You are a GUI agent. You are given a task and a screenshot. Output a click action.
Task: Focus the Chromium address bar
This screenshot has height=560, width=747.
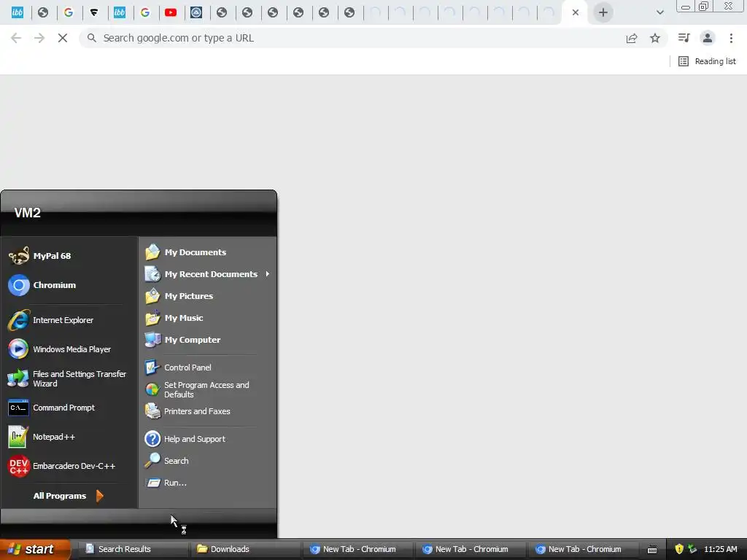click(352, 38)
